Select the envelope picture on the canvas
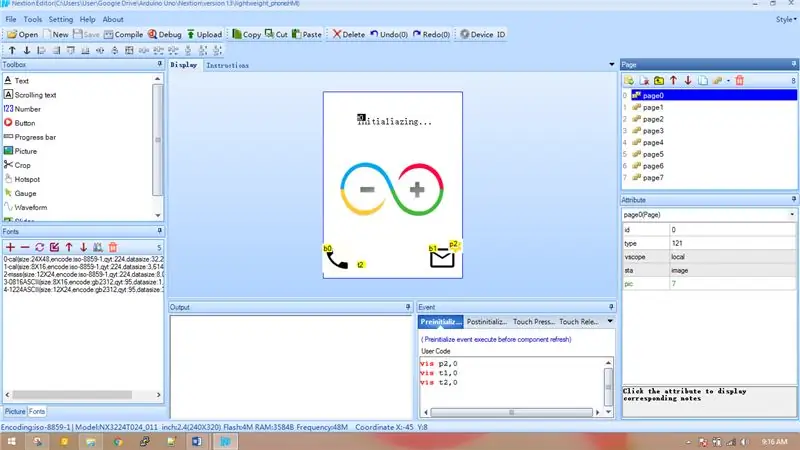The image size is (800, 450). (x=442, y=259)
